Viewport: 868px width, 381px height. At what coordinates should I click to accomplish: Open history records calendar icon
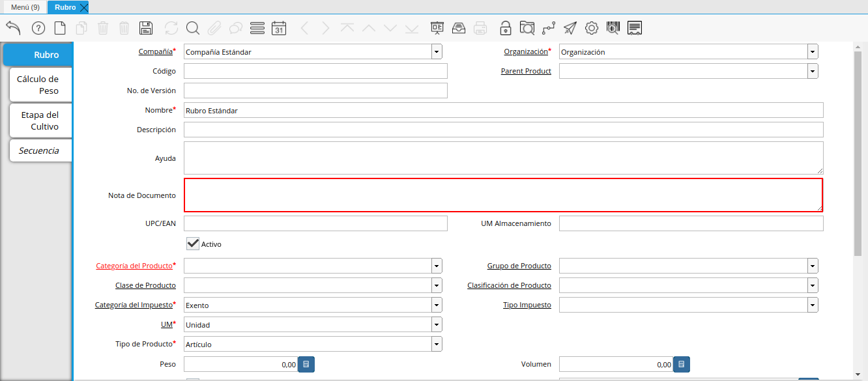coord(279,28)
